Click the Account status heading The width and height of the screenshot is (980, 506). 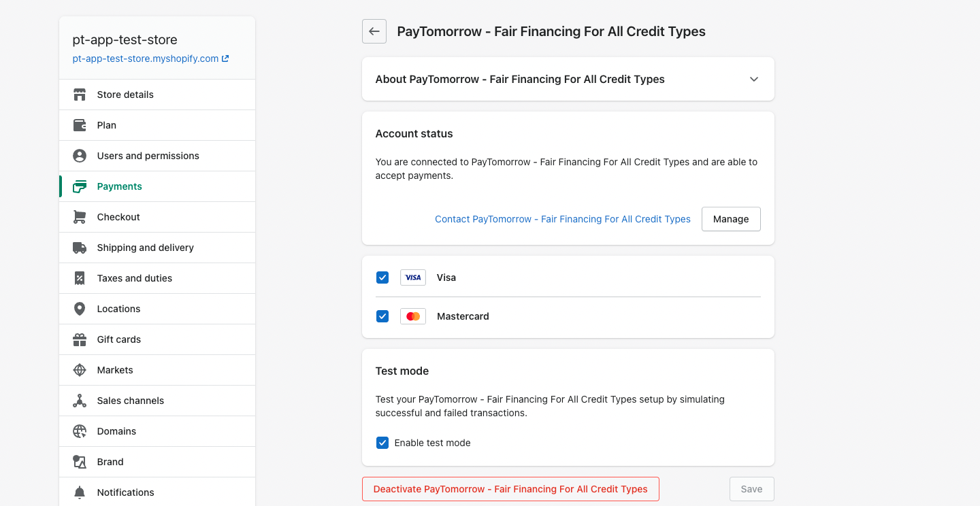tap(414, 134)
